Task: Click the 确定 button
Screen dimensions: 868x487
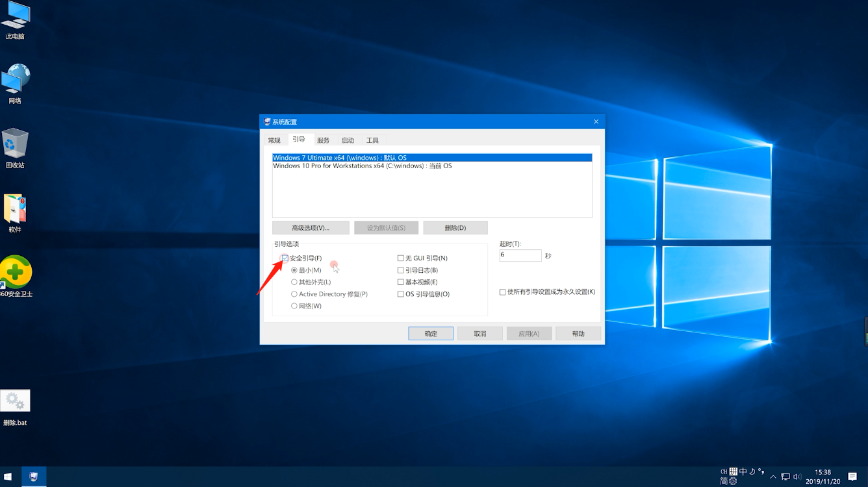Action: pyautogui.click(x=431, y=334)
